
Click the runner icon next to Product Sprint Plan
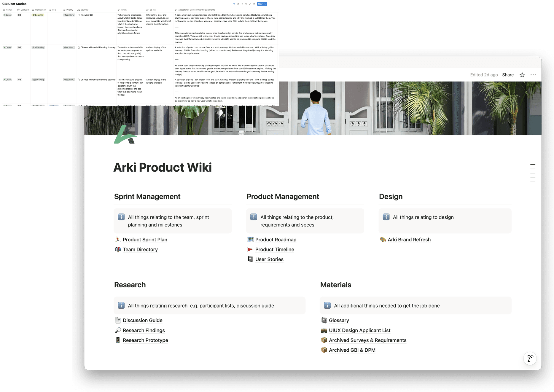click(x=118, y=240)
